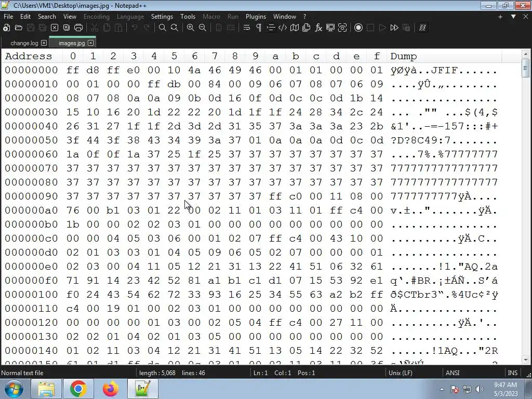Screen dimensions: 532x399
Task: Select the images.jpg tab
Action: point(72,43)
